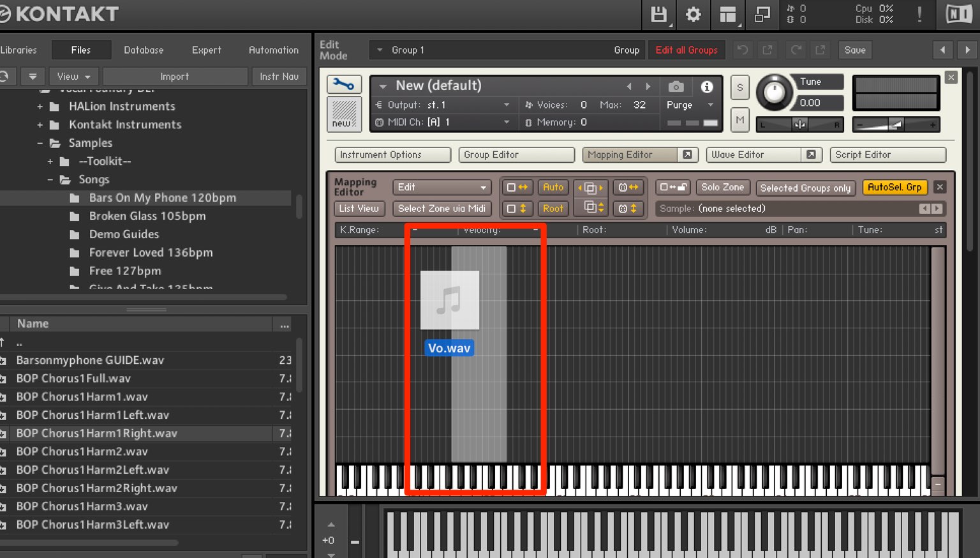This screenshot has width=980, height=558.
Task: Click the Import button
Action: click(x=175, y=77)
